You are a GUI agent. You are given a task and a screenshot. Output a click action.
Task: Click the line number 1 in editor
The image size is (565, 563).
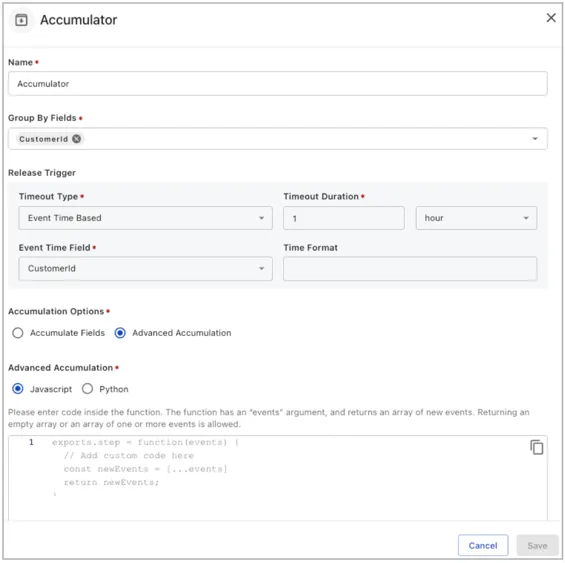pos(31,442)
